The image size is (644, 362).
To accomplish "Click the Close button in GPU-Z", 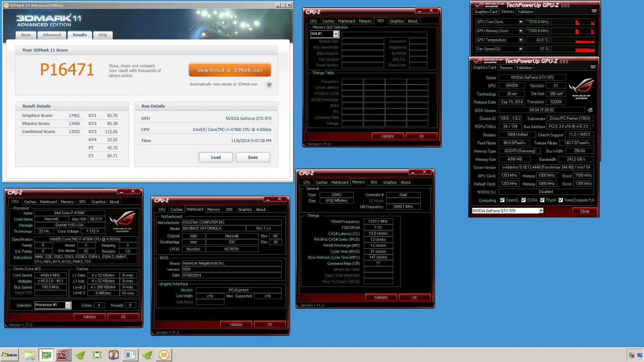I will (x=585, y=211).
